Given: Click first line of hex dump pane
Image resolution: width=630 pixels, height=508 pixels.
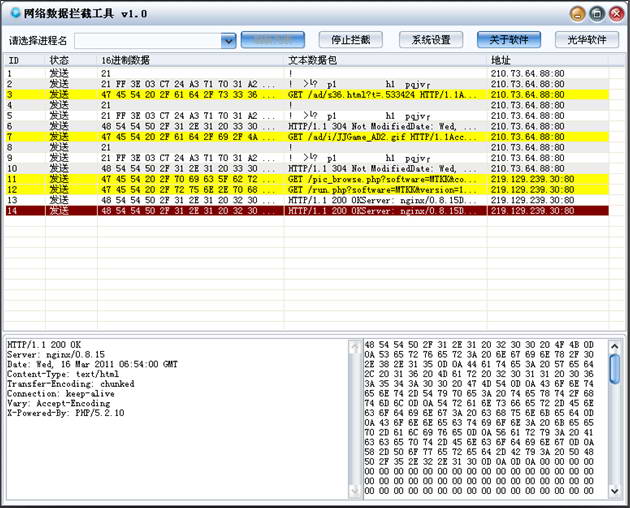Looking at the screenshot, I should (479, 345).
